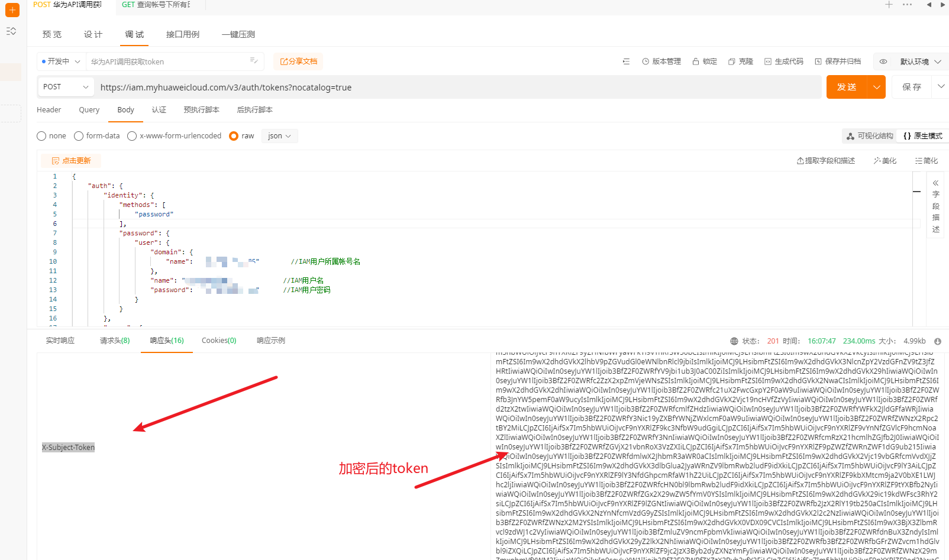Open the Body tab
The width and height of the screenshot is (949, 560).
[x=126, y=110]
